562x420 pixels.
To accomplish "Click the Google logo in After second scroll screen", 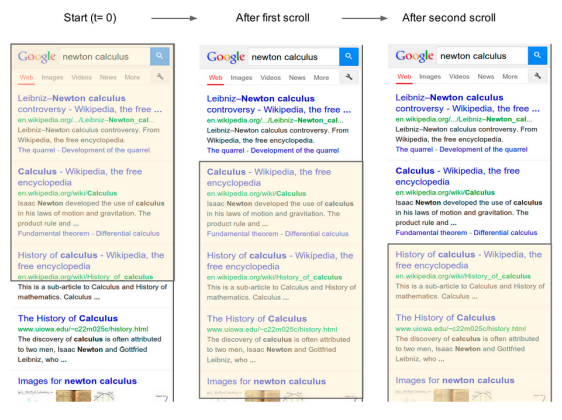I will 414,56.
